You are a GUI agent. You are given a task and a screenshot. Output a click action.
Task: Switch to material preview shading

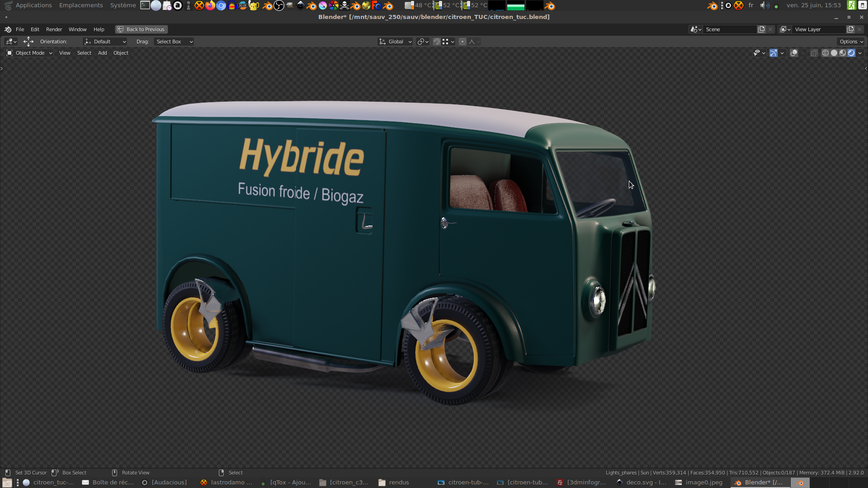tap(843, 53)
